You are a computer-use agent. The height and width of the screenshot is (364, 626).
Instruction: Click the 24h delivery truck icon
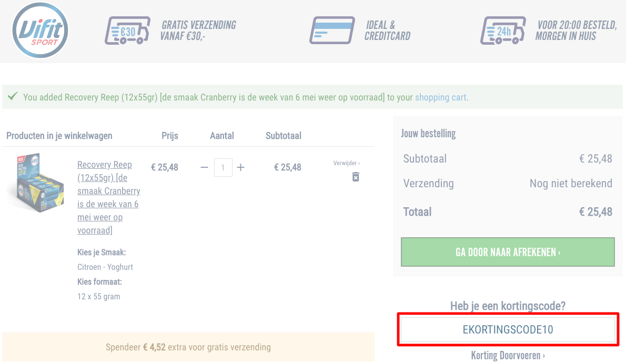[503, 31]
